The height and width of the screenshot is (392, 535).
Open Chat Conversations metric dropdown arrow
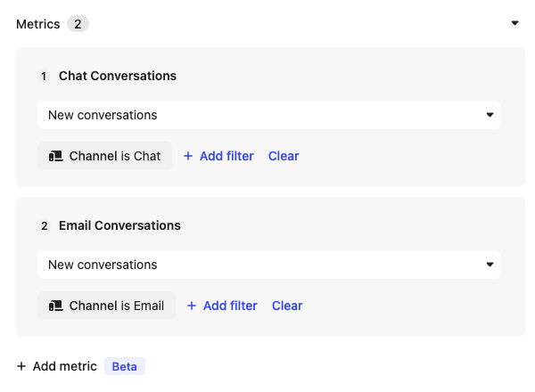(490, 115)
